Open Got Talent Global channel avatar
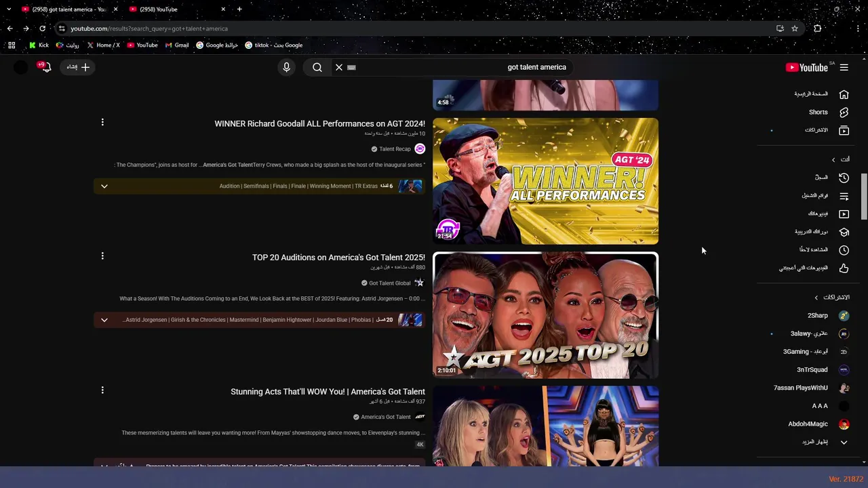Screen dimensions: 868x488 [420, 283]
